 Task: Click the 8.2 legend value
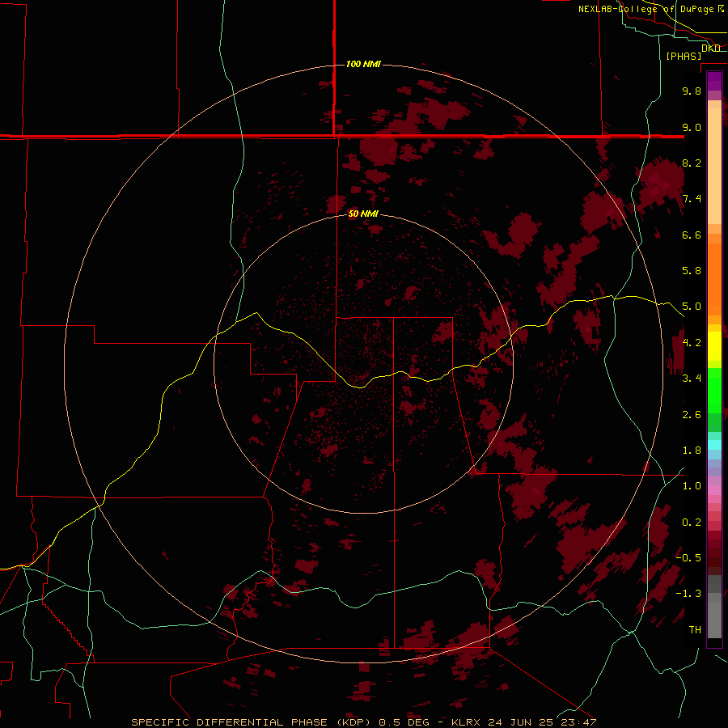coord(692,163)
